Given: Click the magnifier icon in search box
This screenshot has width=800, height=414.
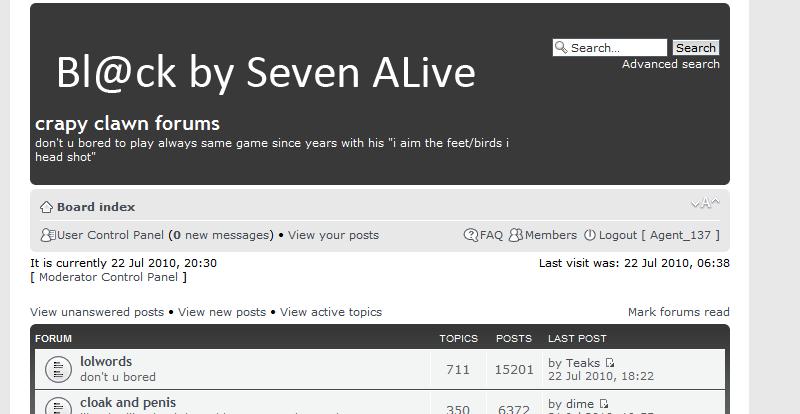Looking at the screenshot, I should tap(562, 47).
